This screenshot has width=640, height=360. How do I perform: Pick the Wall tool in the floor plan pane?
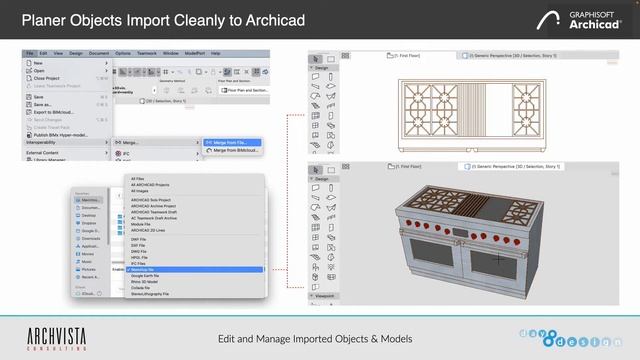point(315,76)
